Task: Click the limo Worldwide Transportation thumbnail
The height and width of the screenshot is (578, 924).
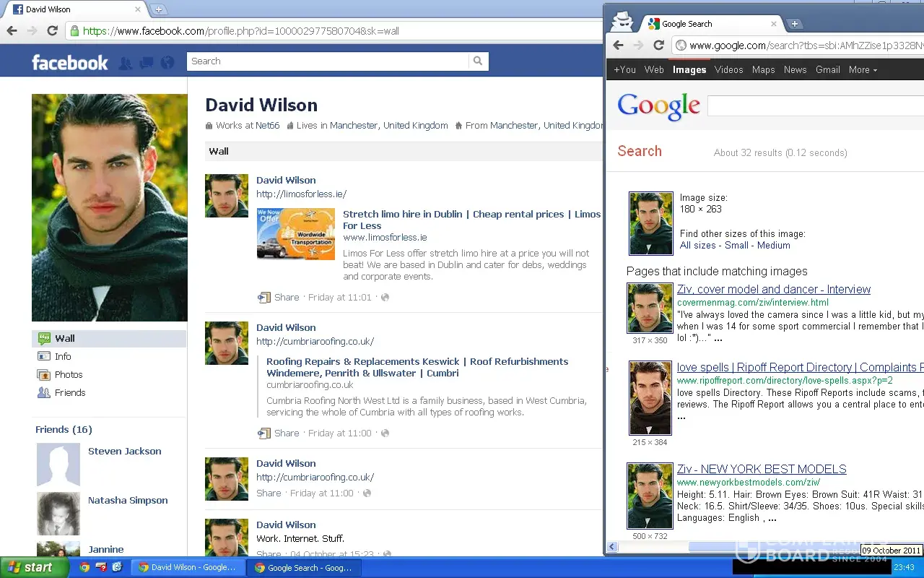Action: (296, 234)
